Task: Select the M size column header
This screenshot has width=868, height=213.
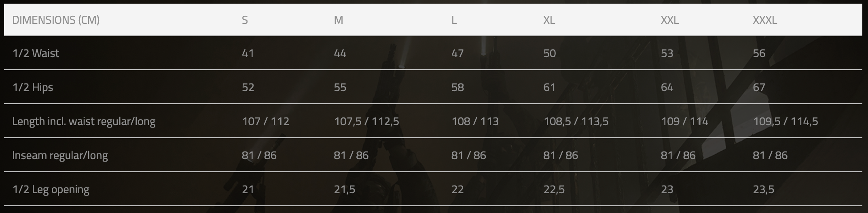Action: (x=339, y=20)
